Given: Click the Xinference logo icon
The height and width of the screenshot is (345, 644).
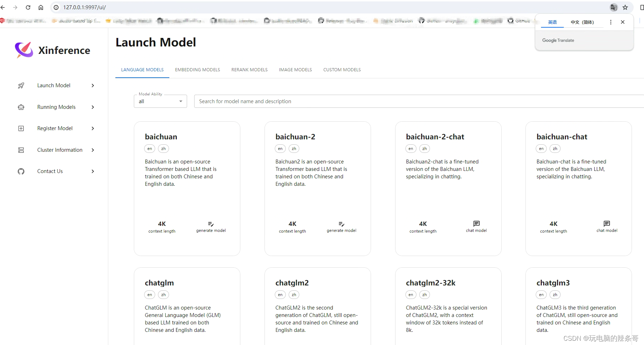Looking at the screenshot, I should [24, 50].
